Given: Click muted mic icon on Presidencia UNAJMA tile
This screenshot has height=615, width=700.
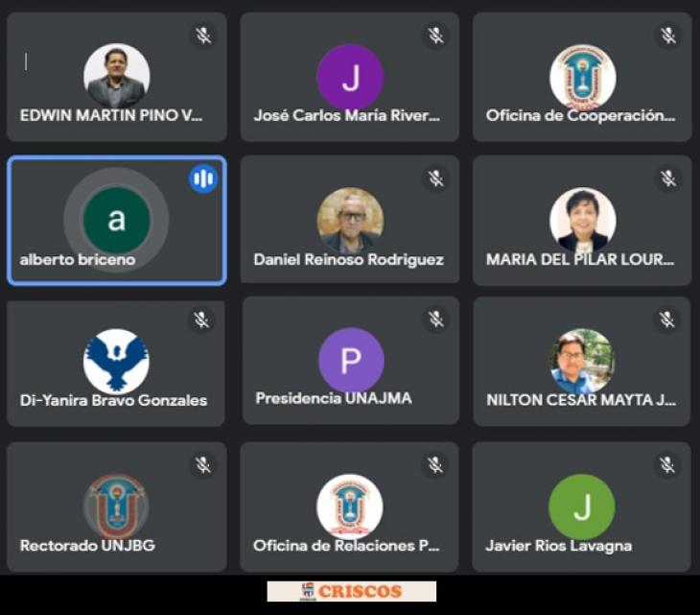Looking at the screenshot, I should pyautogui.click(x=435, y=319).
